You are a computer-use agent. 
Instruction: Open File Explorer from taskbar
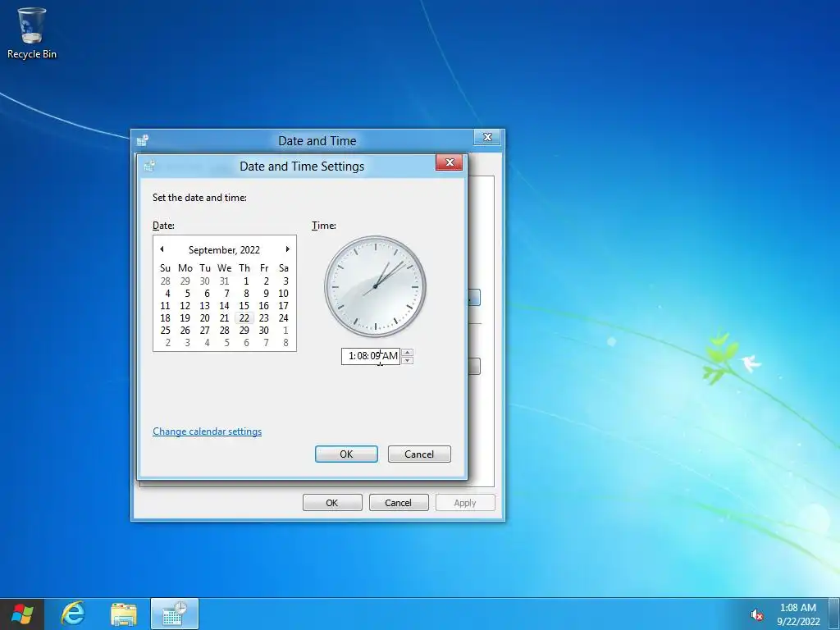(x=123, y=614)
